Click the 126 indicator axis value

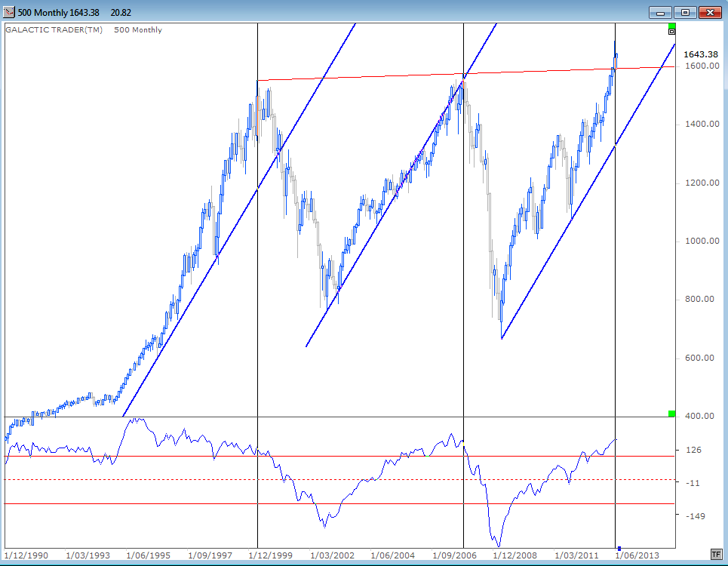[693, 450]
